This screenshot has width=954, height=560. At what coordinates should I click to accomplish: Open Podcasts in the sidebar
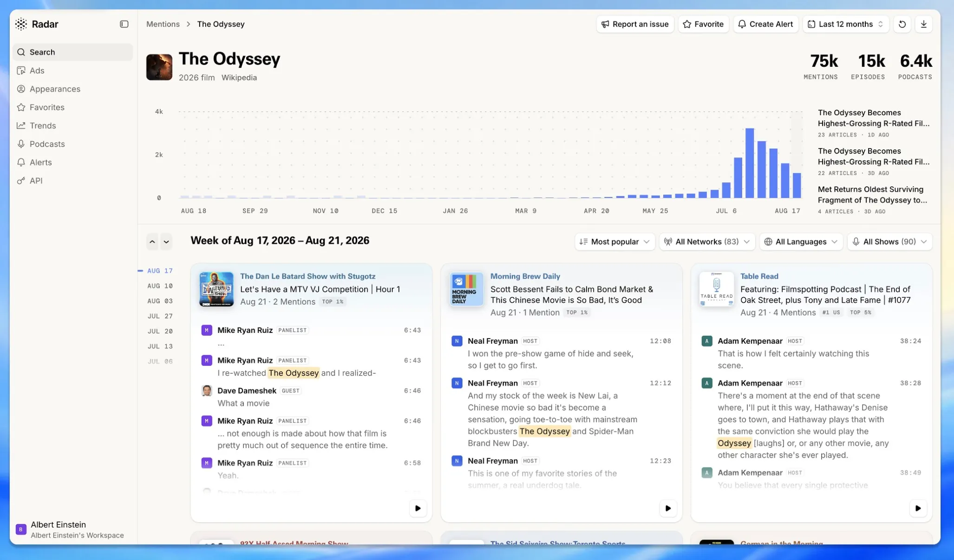tap(72, 144)
